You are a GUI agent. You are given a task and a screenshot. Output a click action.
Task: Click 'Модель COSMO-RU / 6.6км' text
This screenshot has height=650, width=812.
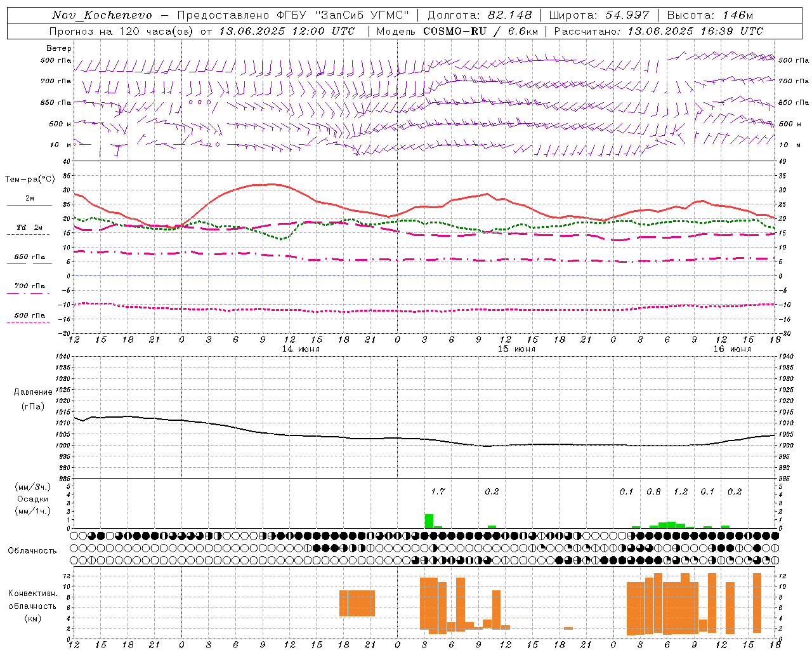457,31
